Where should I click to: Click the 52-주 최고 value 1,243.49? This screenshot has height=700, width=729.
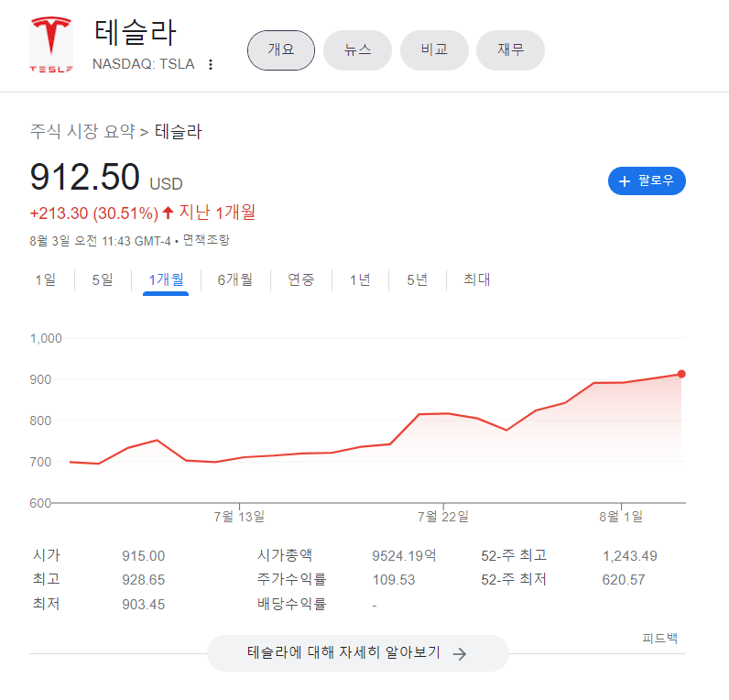click(630, 556)
